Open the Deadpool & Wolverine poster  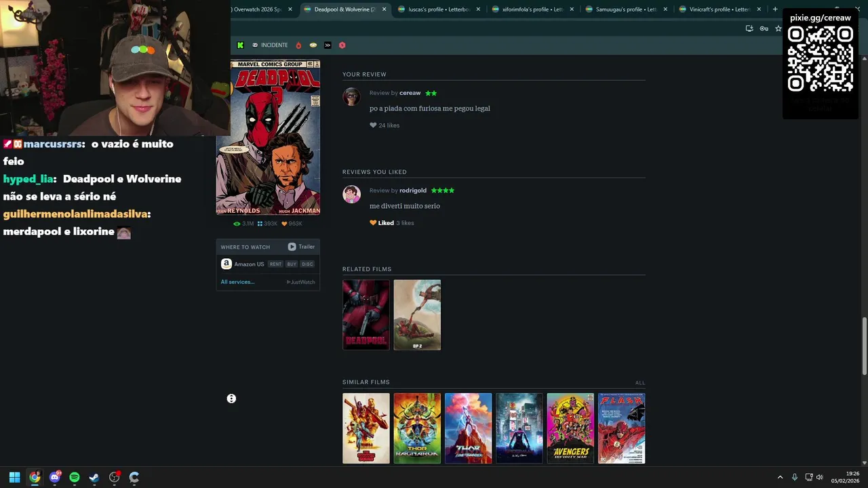268,138
